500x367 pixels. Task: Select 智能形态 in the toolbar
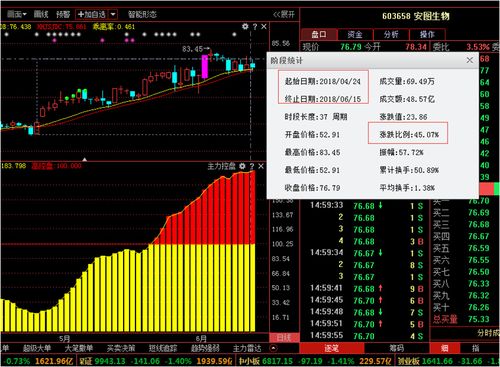click(142, 14)
